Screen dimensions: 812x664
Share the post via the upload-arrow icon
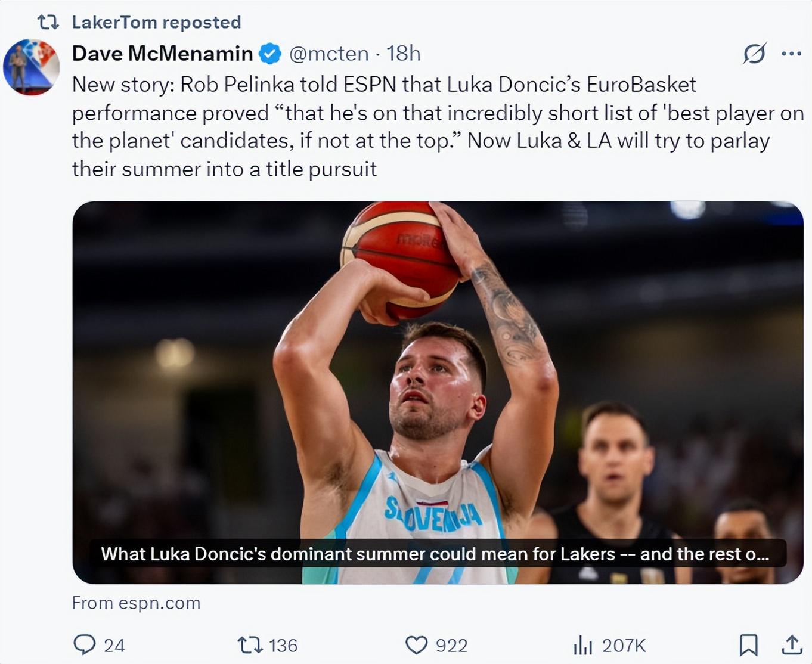(x=791, y=644)
